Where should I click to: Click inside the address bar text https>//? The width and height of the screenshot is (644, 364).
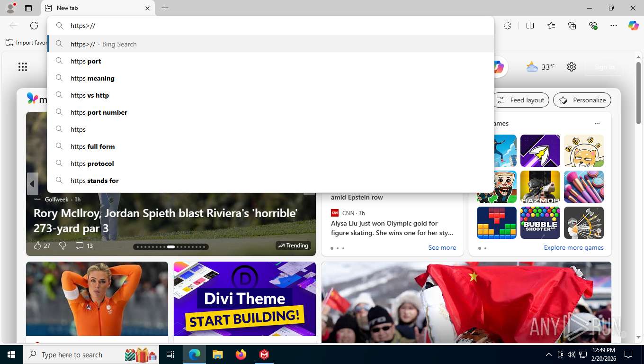point(83,26)
